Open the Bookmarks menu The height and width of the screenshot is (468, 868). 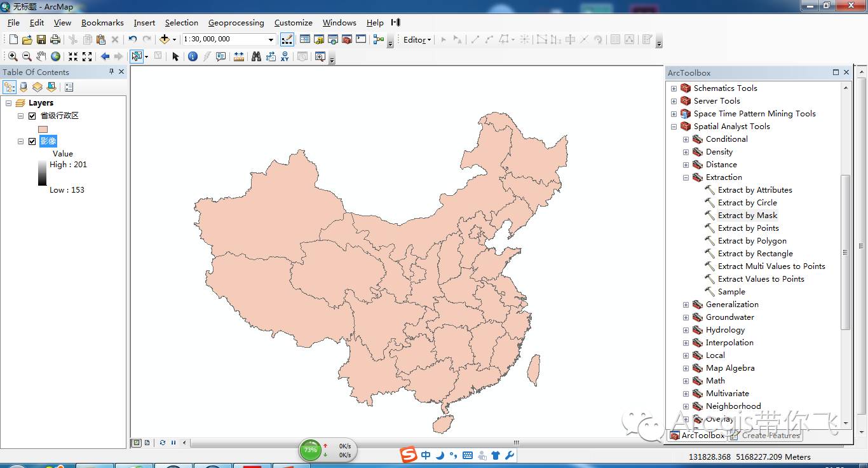click(102, 22)
